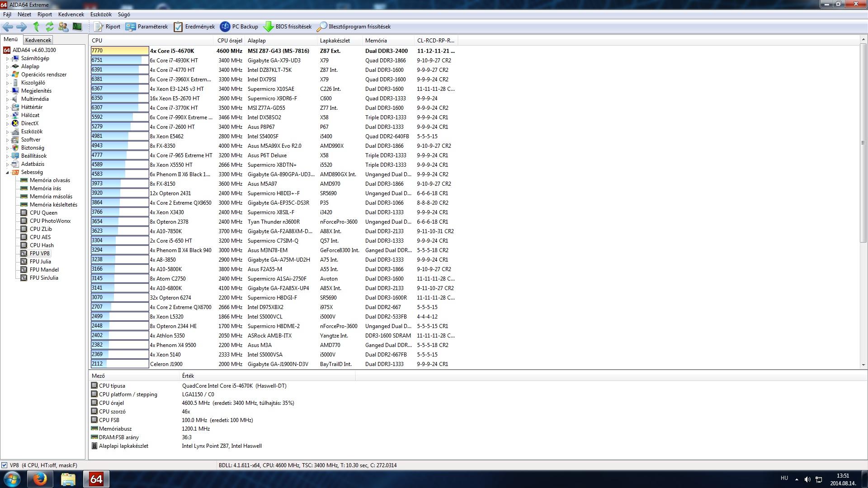Open the Fájl menu

click(x=7, y=14)
